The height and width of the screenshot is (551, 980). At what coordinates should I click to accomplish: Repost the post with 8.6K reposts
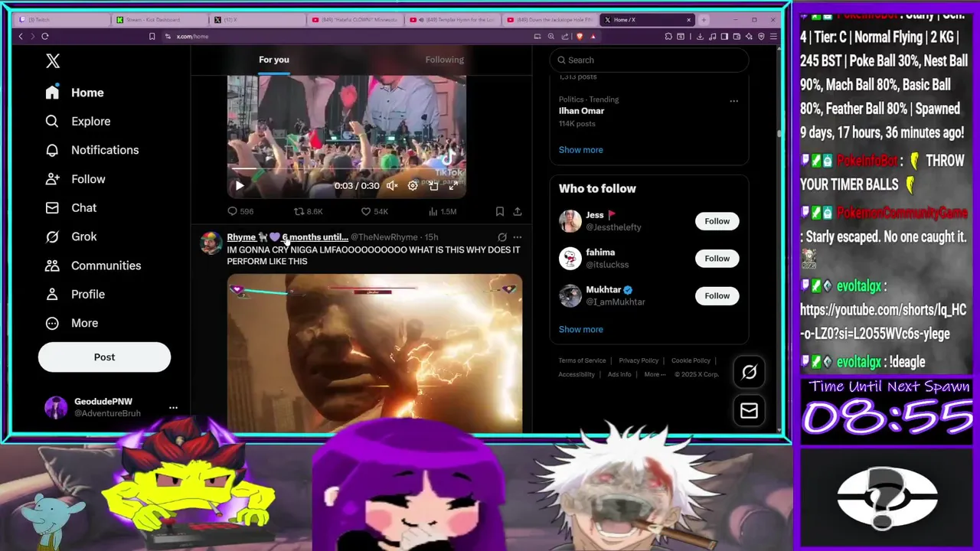(308, 211)
